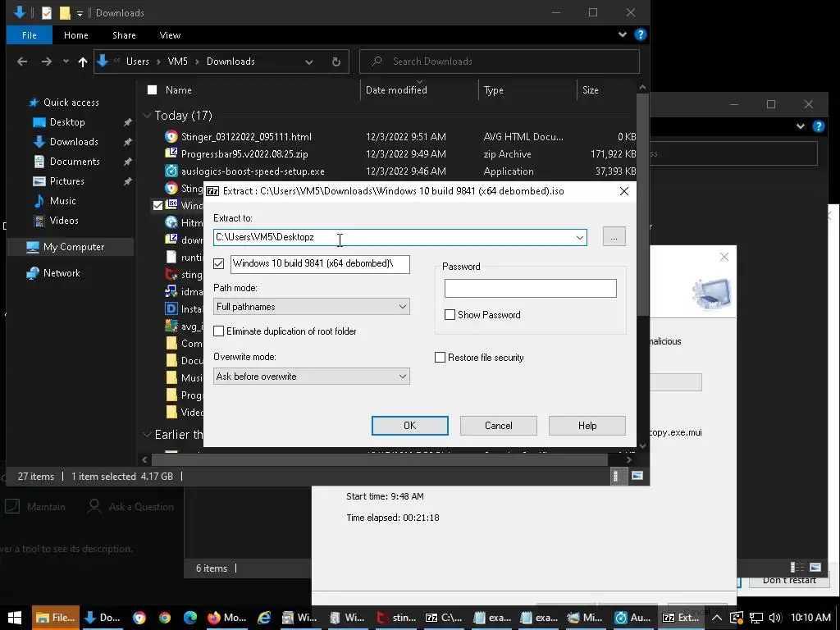Open the Mozilla Firefox taskbar item
Viewport: 840px width, 630px height.
pos(226,618)
